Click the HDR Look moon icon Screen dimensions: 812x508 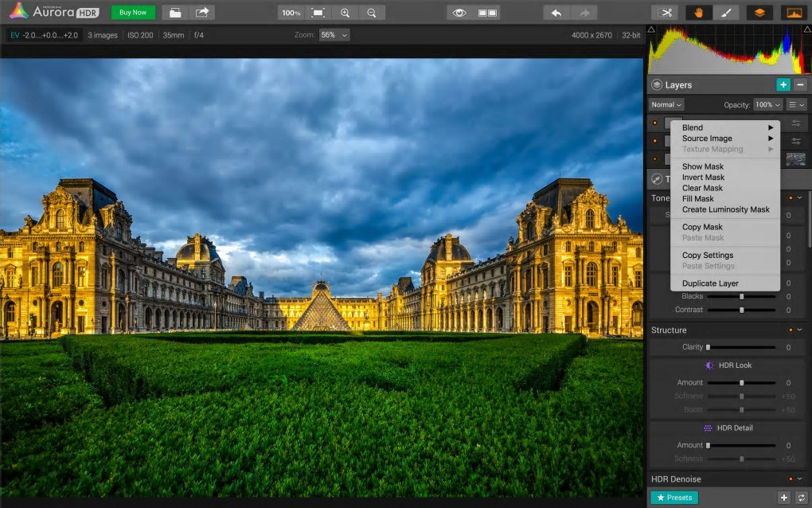709,365
